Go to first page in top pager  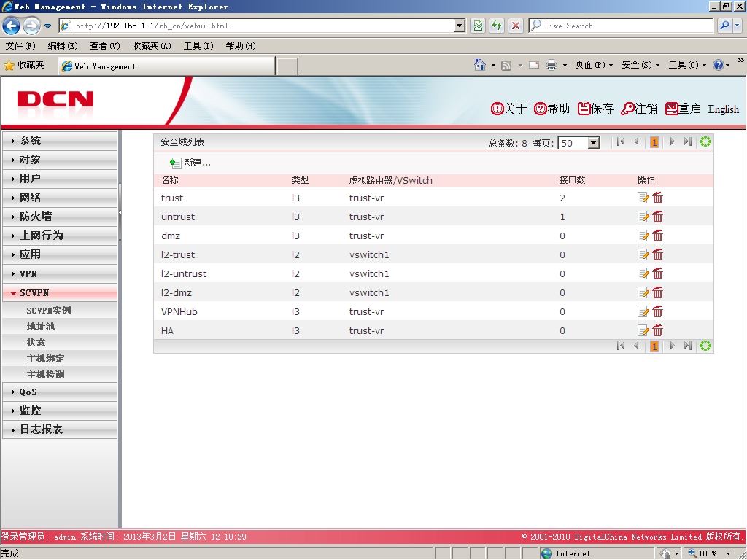(x=620, y=142)
